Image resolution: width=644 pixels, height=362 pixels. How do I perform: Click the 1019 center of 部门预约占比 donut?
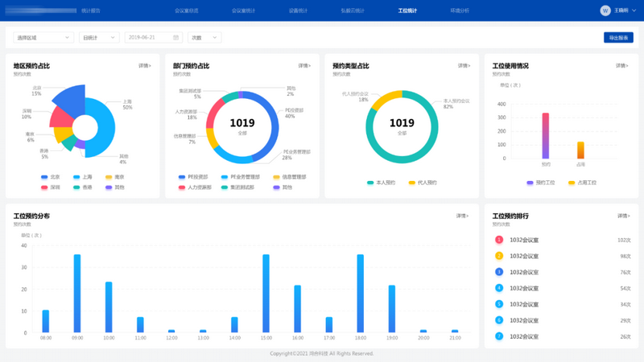[242, 126]
